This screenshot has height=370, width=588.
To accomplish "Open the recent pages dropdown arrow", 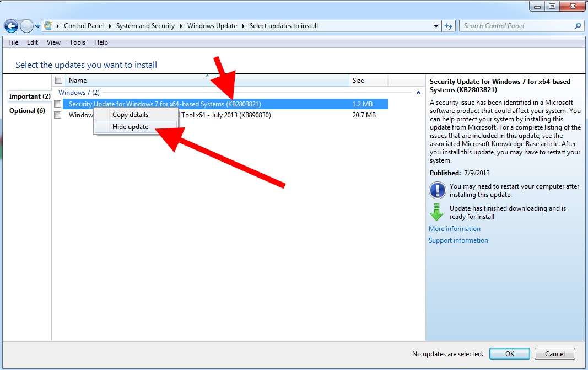I will click(x=37, y=26).
